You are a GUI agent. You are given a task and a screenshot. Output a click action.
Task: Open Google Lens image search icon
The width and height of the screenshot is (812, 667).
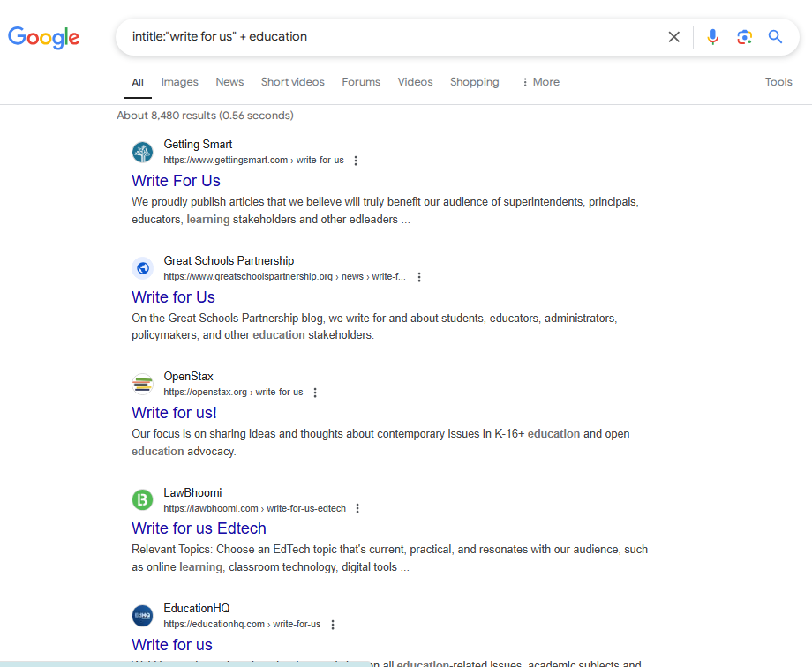pyautogui.click(x=744, y=37)
